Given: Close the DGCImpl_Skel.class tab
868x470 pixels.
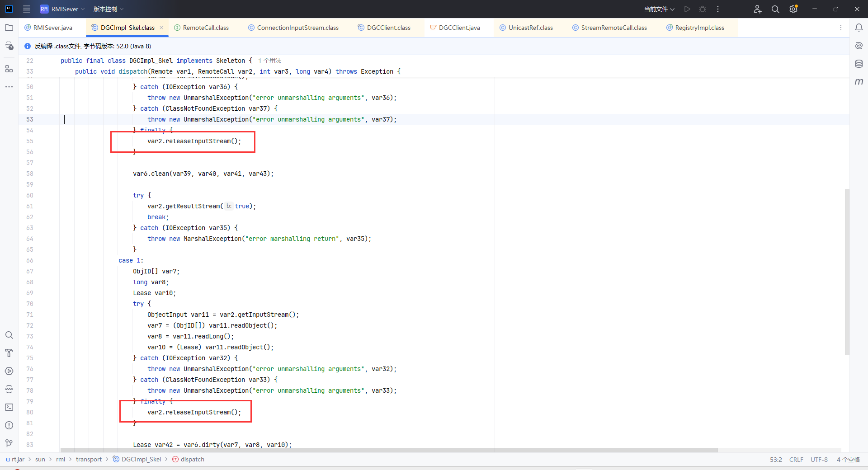Looking at the screenshot, I should tap(161, 28).
